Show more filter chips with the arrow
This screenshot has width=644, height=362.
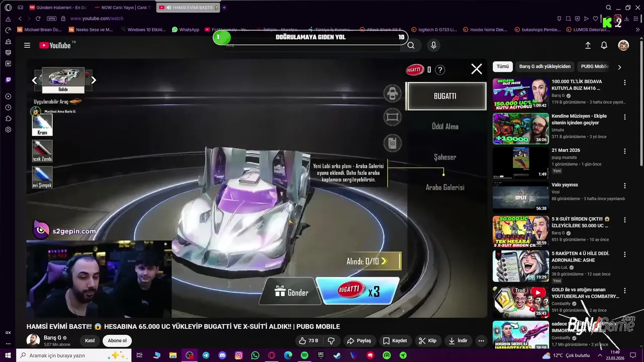pos(619,67)
